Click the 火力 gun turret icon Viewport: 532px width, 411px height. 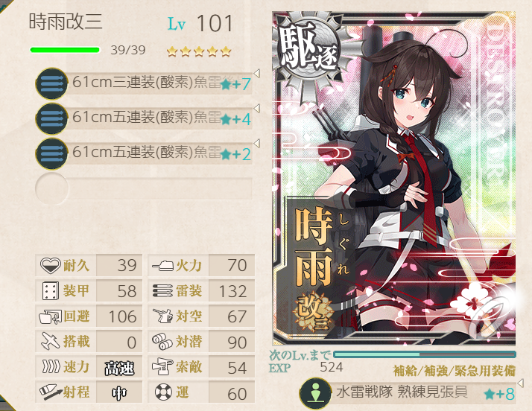(163, 266)
